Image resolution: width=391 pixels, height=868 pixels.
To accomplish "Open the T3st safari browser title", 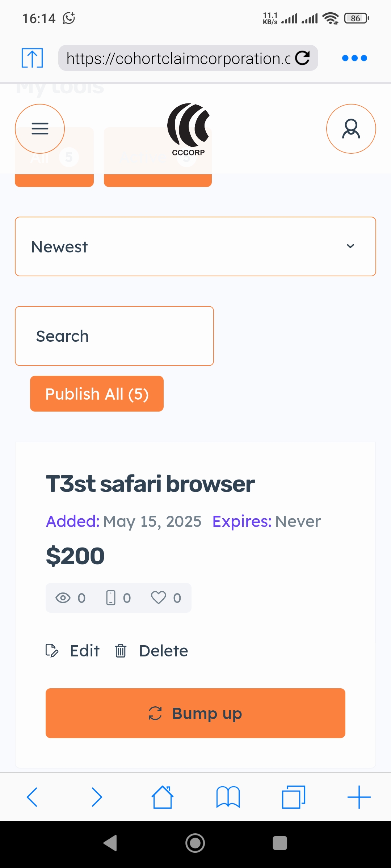I will pos(150,484).
